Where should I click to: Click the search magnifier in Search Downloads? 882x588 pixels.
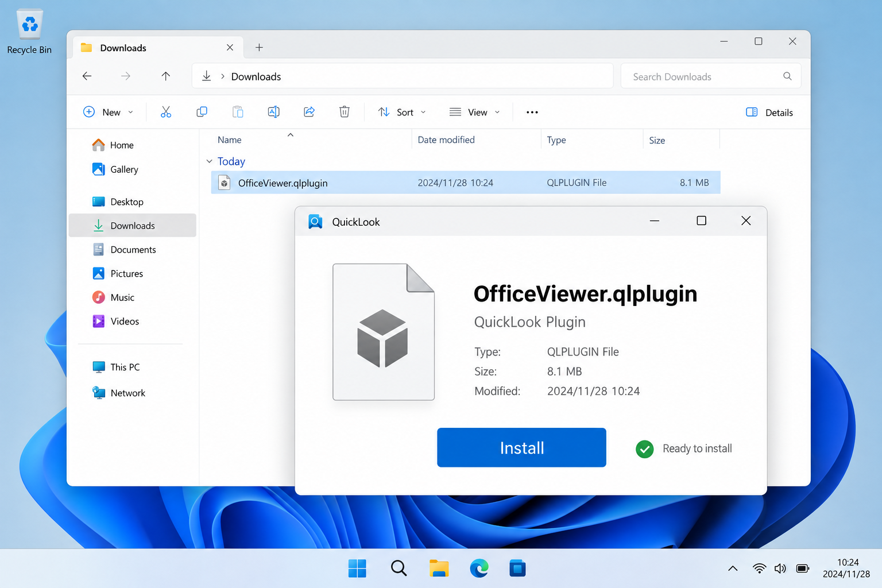coord(787,76)
